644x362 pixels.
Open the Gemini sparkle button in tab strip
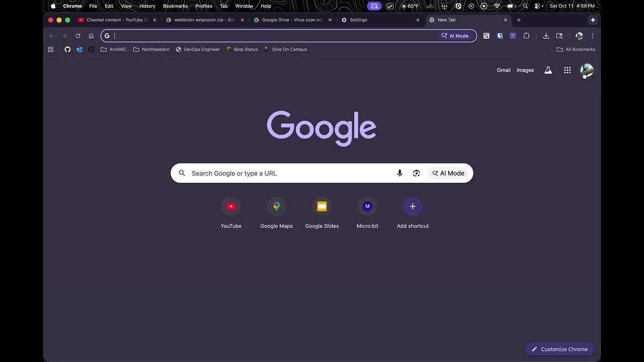click(593, 20)
